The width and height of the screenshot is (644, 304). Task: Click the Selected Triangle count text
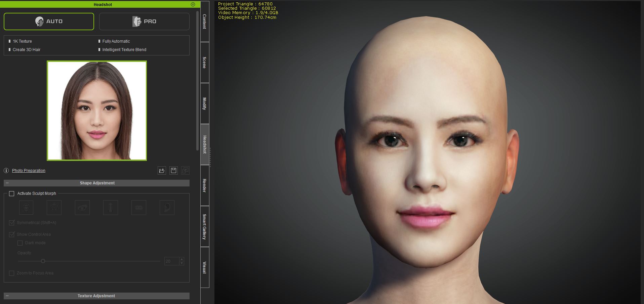pyautogui.click(x=247, y=8)
